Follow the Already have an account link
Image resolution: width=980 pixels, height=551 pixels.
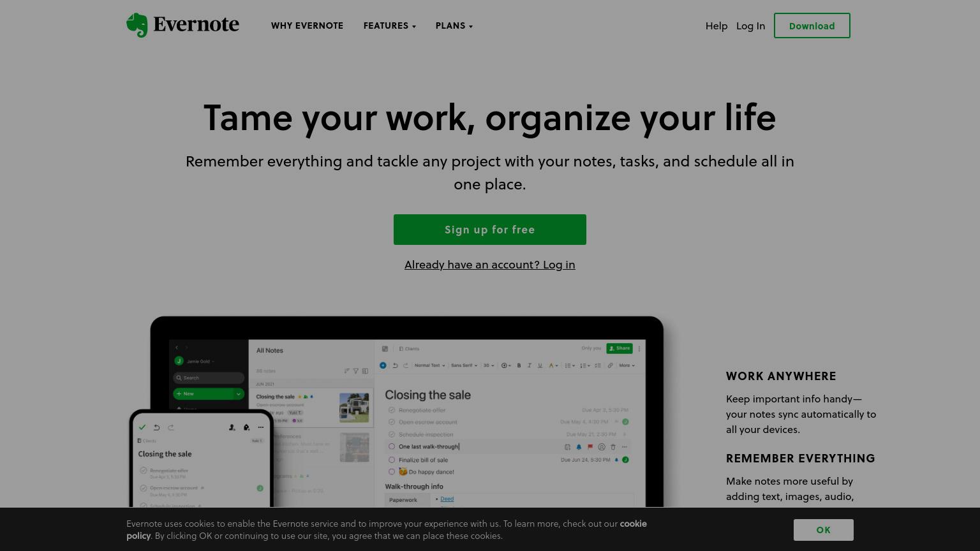point(490,264)
